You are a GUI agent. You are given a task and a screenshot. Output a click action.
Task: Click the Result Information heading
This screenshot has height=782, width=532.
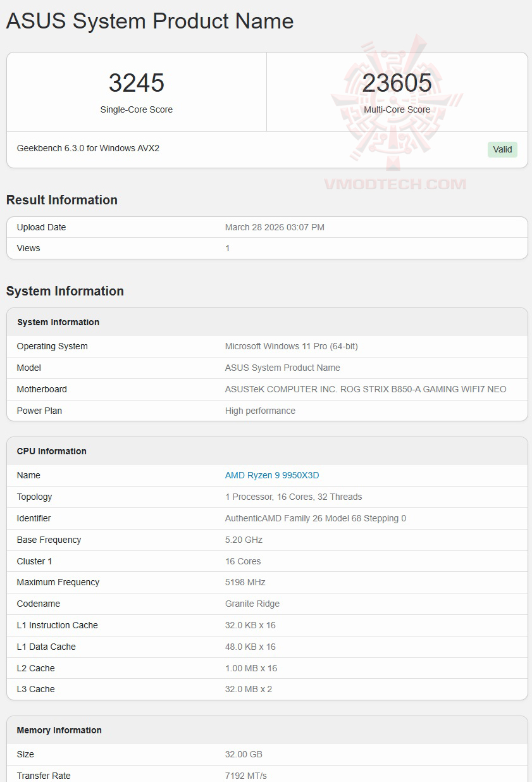click(x=62, y=200)
